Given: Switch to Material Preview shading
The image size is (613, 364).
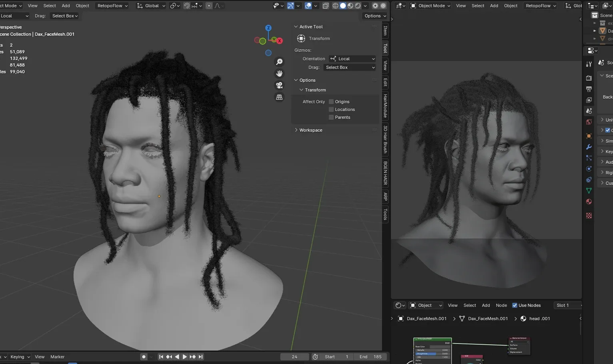Looking at the screenshot, I should pos(350,6).
